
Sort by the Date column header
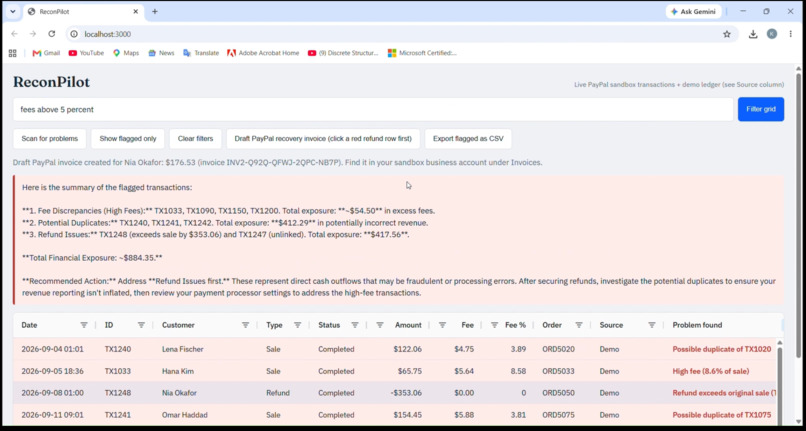[29, 325]
